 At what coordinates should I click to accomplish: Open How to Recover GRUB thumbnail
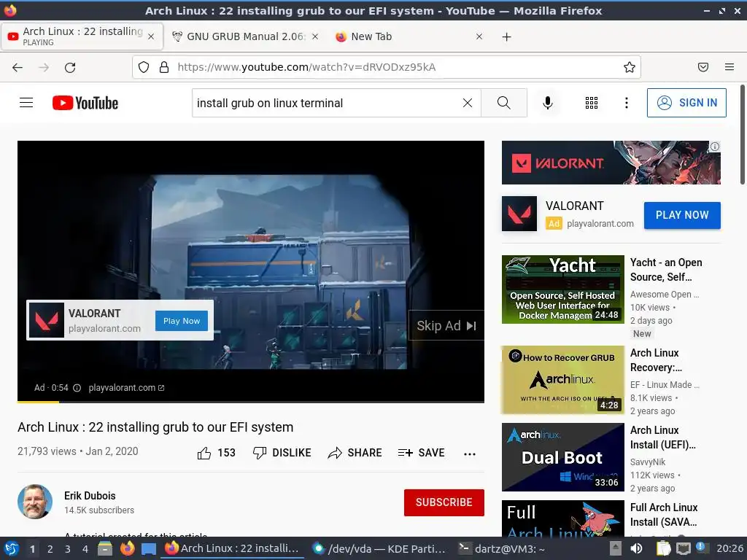(562, 380)
